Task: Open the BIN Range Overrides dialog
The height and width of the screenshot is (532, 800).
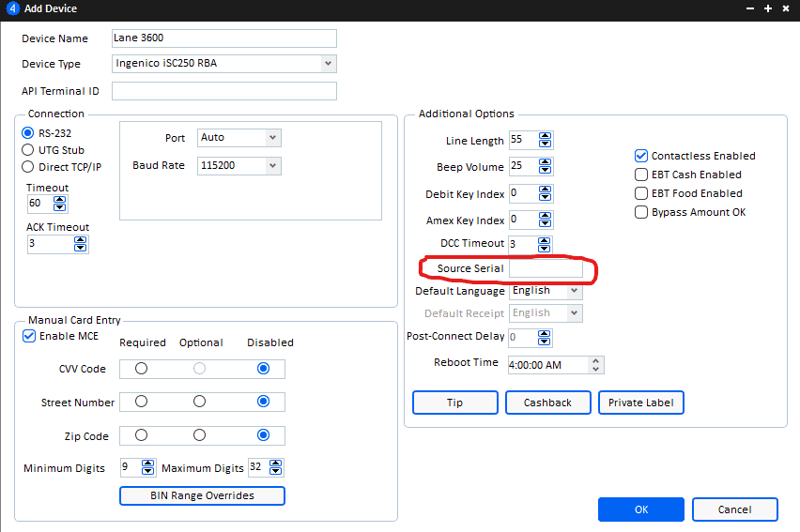Action: point(202,495)
